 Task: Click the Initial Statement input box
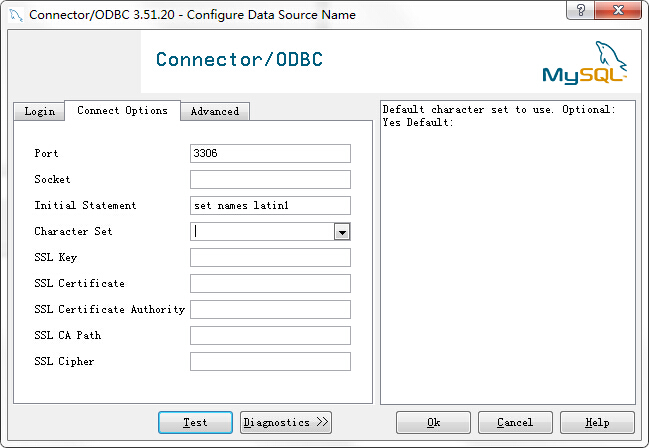[270, 205]
